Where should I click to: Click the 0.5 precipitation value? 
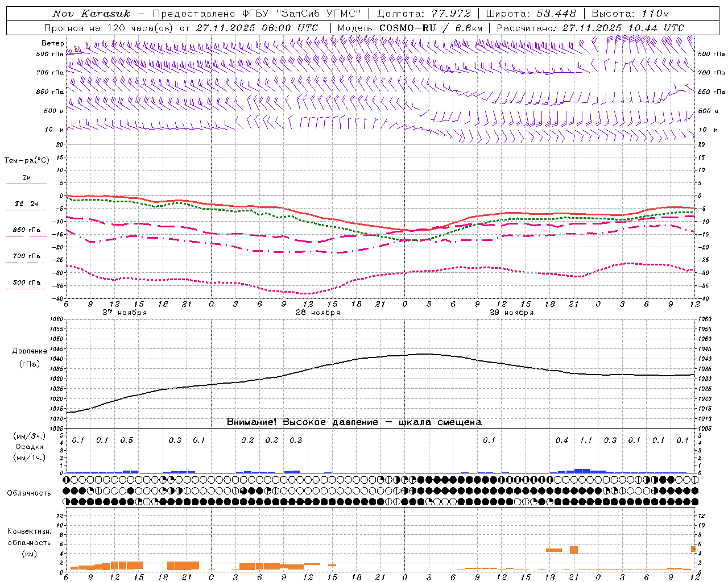coord(127,440)
